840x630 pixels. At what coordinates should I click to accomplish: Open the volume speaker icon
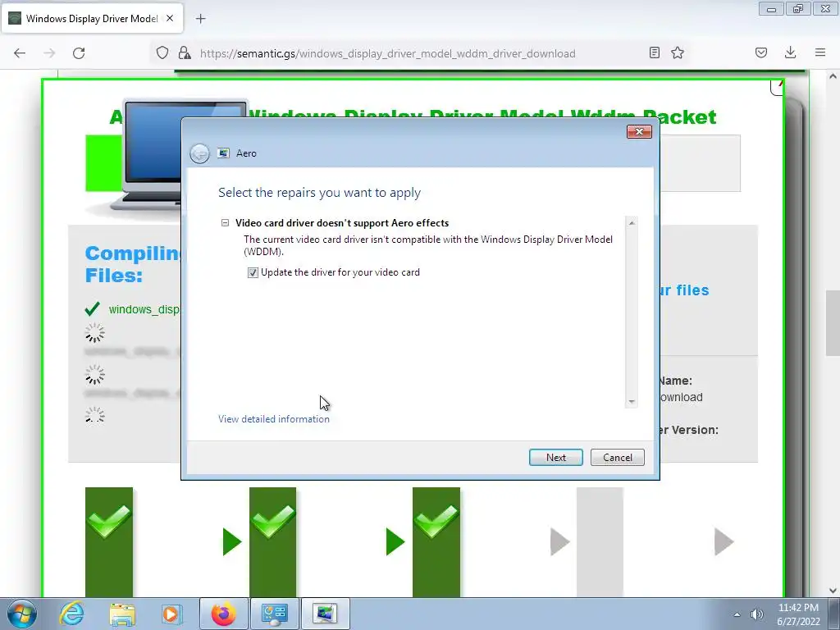click(756, 614)
